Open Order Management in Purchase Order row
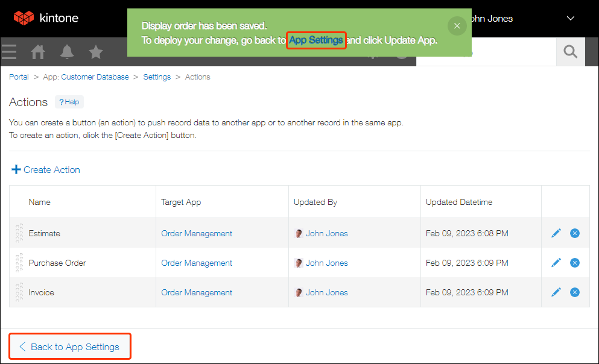Viewport: 599px width, 364px height. (197, 263)
